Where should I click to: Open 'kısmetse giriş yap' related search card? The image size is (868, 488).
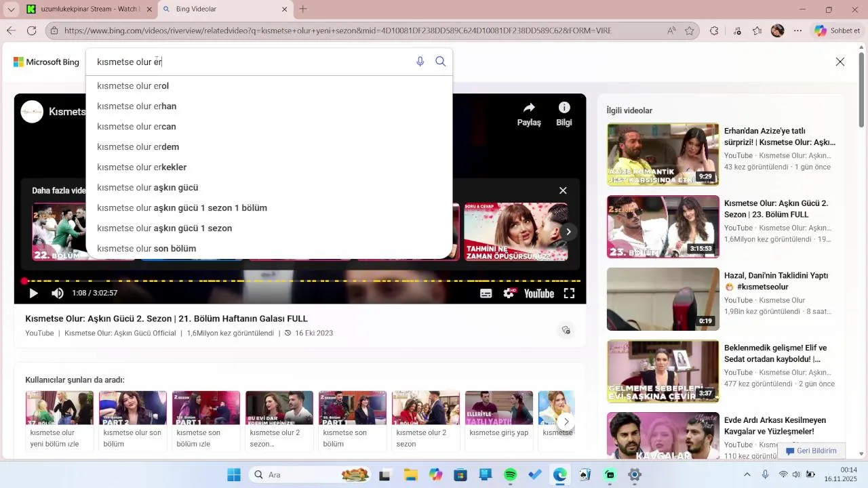[499, 420]
